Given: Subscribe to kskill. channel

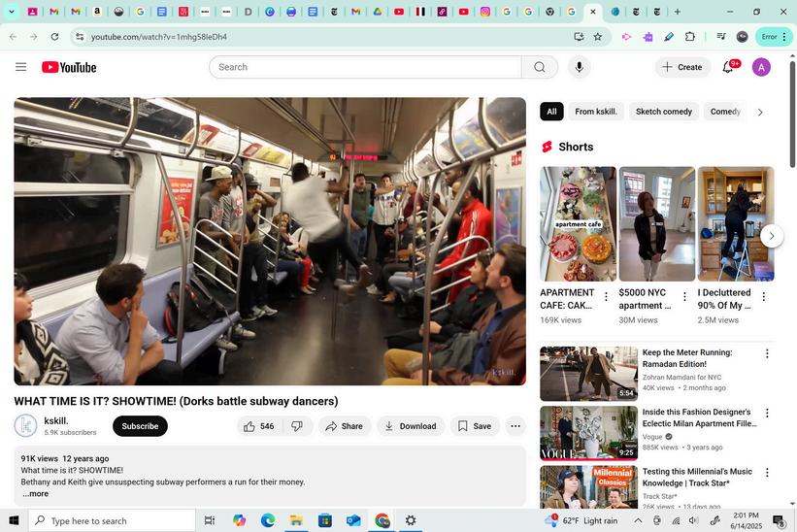Looking at the screenshot, I should [x=140, y=426].
